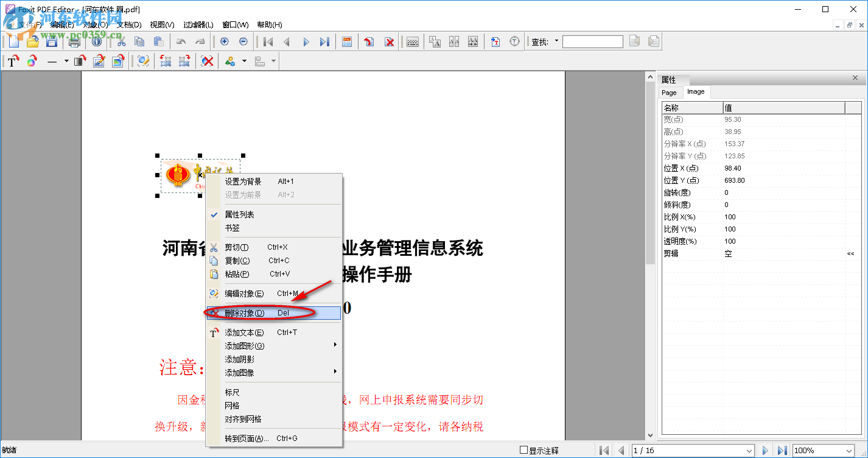Switch to the Page tab in properties panel
Screen dimensions: 868x458
pyautogui.click(x=670, y=92)
